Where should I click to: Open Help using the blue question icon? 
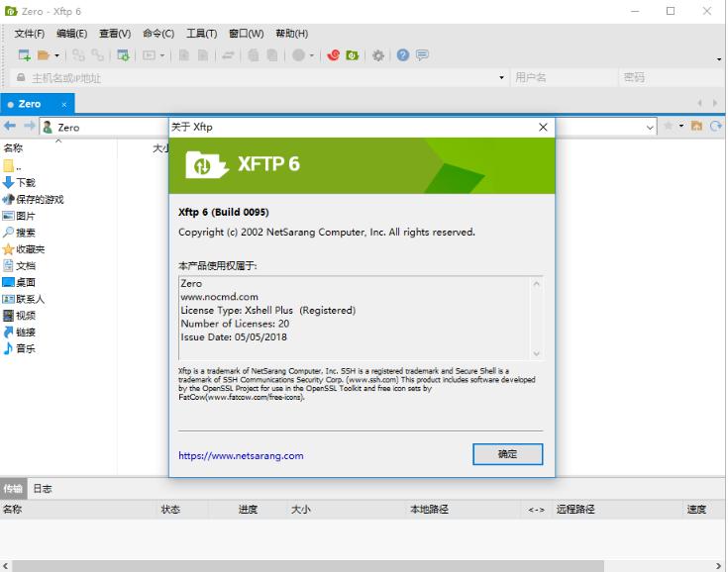pyautogui.click(x=402, y=55)
